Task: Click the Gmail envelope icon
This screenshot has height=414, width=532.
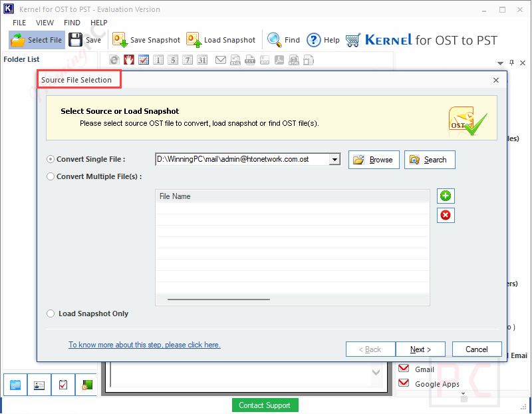Action: point(404,368)
